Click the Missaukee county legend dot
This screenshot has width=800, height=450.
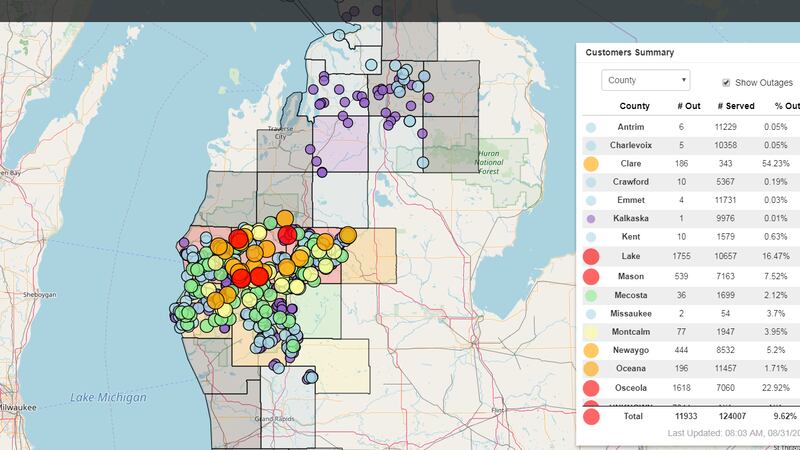(x=591, y=314)
